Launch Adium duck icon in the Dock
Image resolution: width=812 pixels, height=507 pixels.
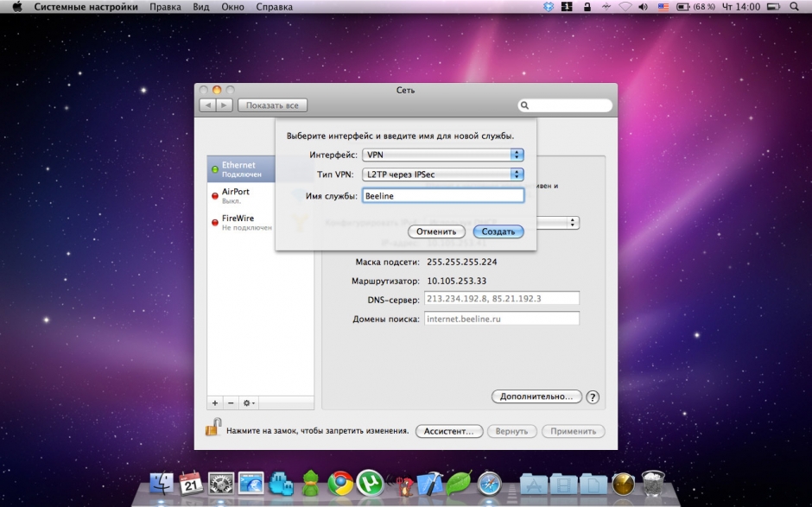309,484
